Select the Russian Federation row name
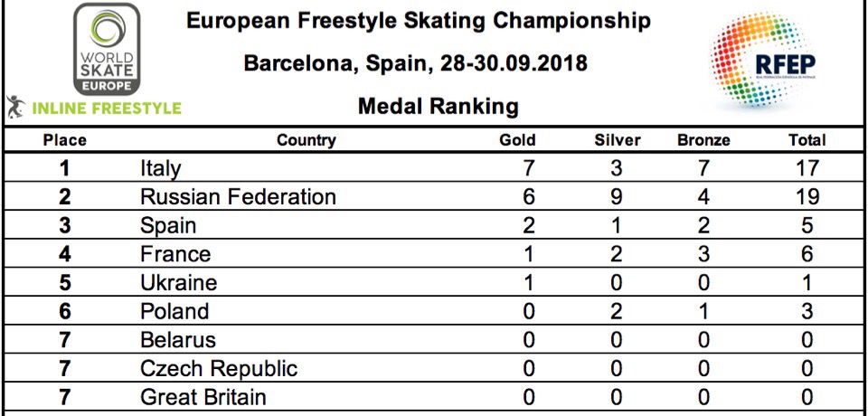 coord(239,197)
